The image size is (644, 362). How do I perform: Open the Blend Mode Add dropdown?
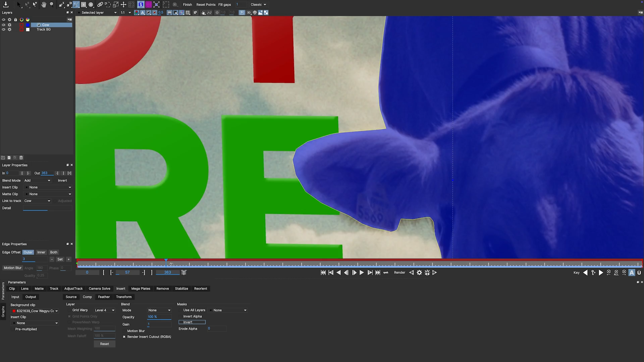tap(37, 180)
